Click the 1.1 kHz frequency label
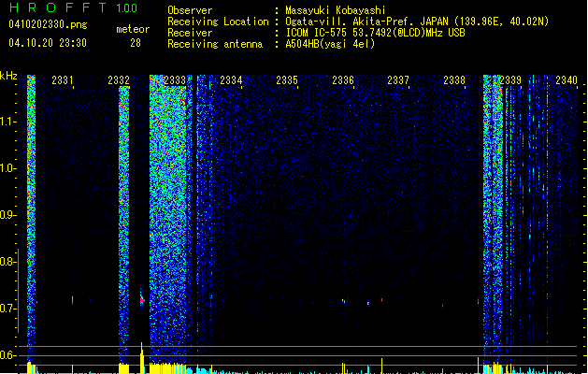This screenshot has width=588, height=374. pyautogui.click(x=8, y=122)
